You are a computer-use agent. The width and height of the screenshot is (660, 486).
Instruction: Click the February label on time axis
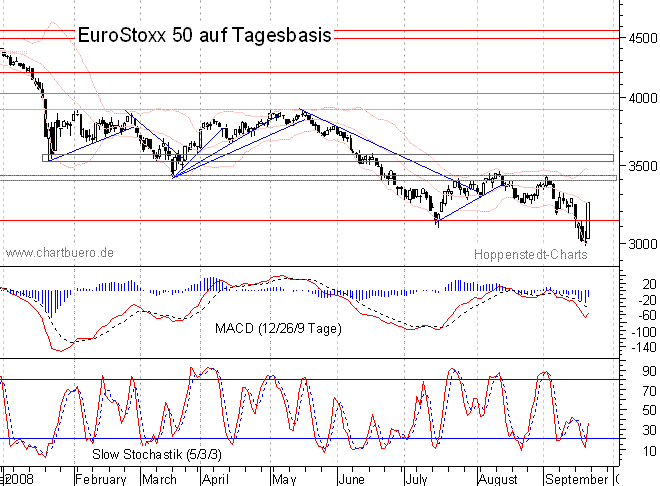click(x=101, y=478)
